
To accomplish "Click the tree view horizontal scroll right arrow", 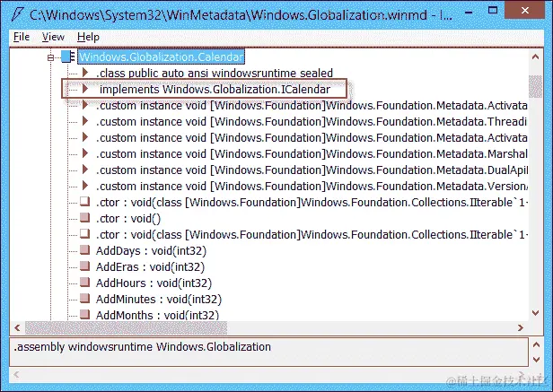I will click(x=521, y=327).
